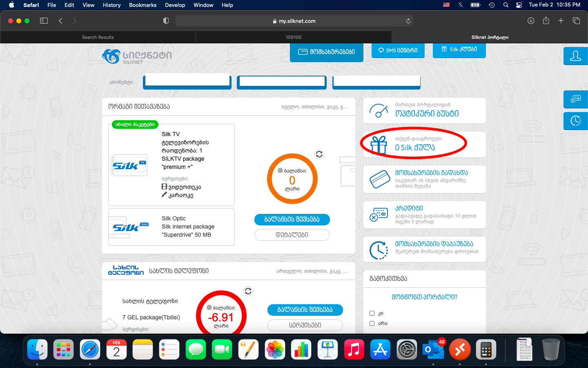
Task: Open Spotlight search in menu bar
Action: [506, 5]
